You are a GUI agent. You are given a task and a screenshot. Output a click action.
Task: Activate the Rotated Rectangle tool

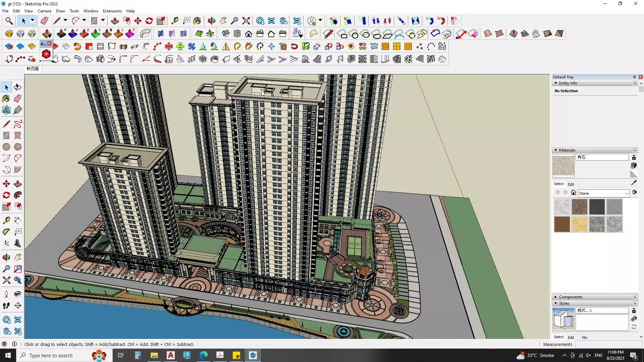[18, 135]
